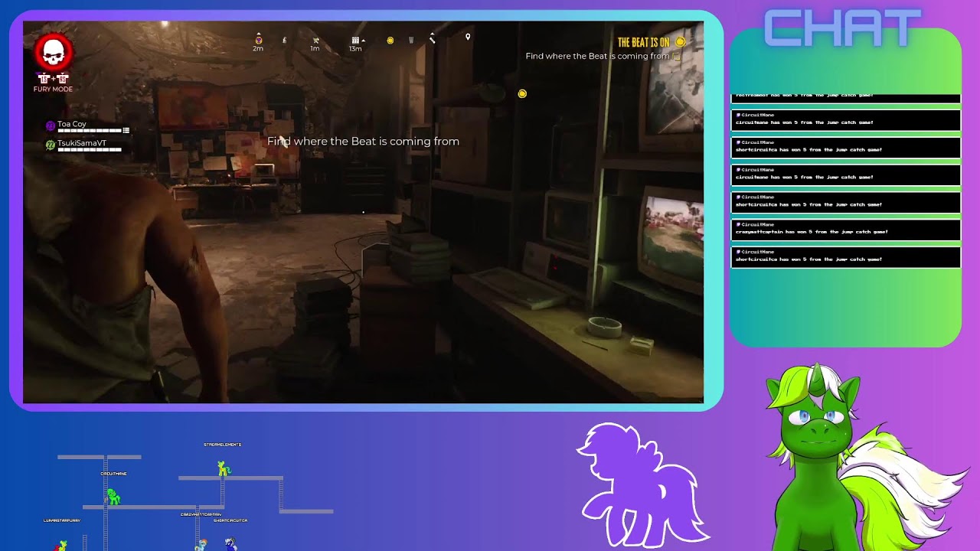Click the SHORTCIRCUITCA name label in the mini game
The image size is (980, 551).
pyautogui.click(x=230, y=520)
